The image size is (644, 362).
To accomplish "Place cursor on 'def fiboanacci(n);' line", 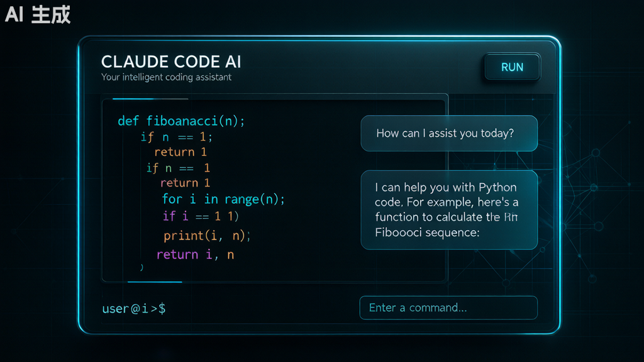I will 181,121.
